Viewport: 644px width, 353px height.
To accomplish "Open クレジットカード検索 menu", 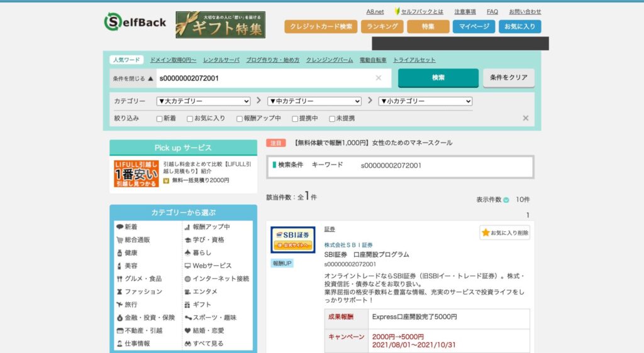I will click(x=321, y=26).
